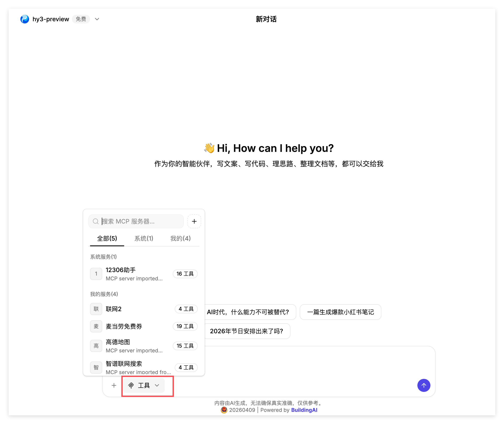Viewport: 504px width, 424px height.
Task: Click the 麦 avatar icon
Action: (96, 326)
